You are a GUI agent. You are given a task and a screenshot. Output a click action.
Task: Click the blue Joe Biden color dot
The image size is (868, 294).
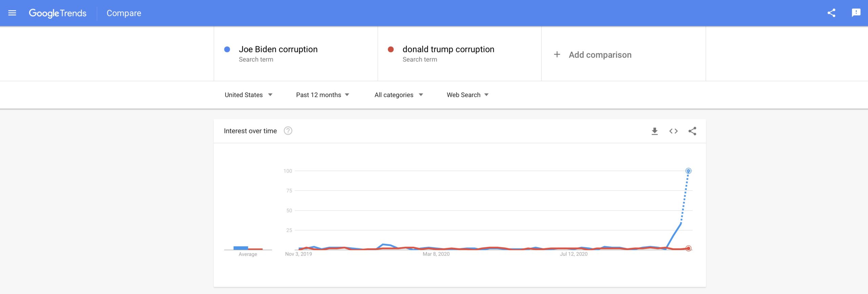pyautogui.click(x=227, y=50)
